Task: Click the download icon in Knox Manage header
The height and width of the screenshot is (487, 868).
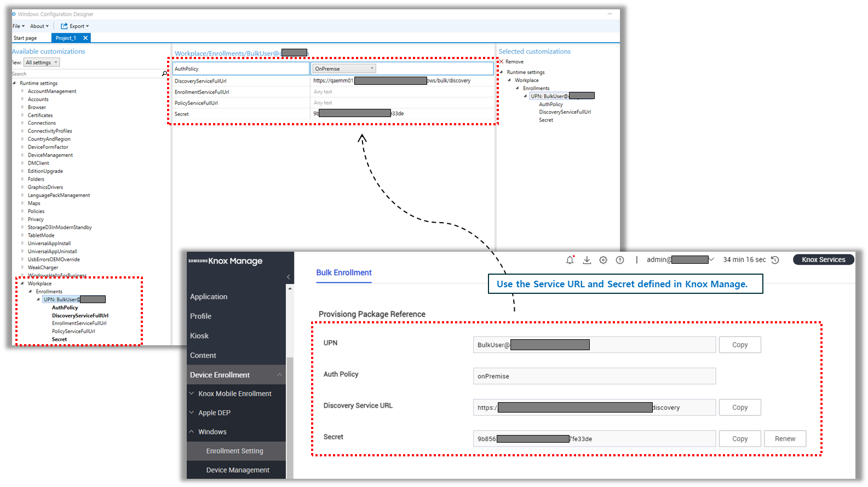Action: tap(587, 260)
